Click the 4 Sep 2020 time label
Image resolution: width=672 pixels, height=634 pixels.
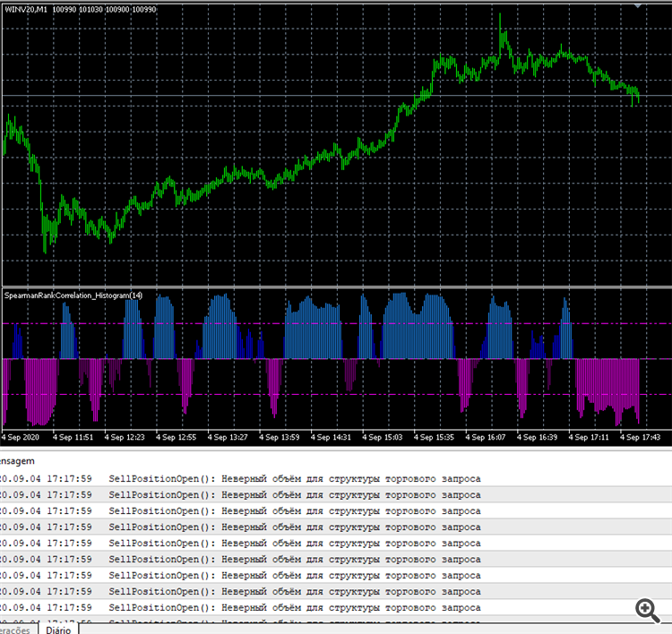[x=20, y=437]
